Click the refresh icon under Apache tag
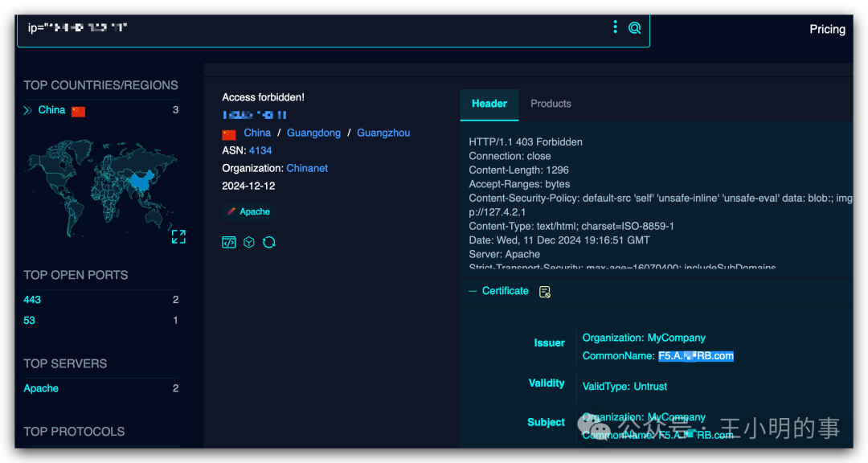868x463 pixels. coord(269,242)
